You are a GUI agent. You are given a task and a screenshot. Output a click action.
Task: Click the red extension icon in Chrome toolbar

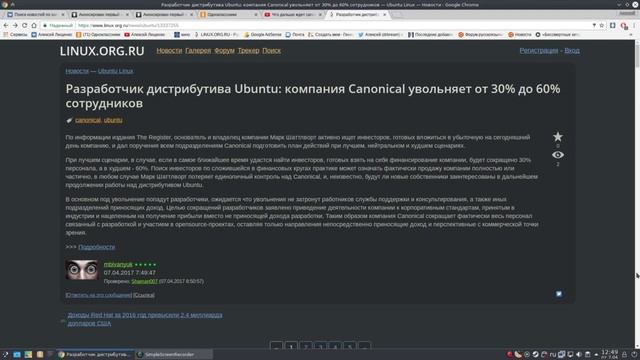[624, 26]
